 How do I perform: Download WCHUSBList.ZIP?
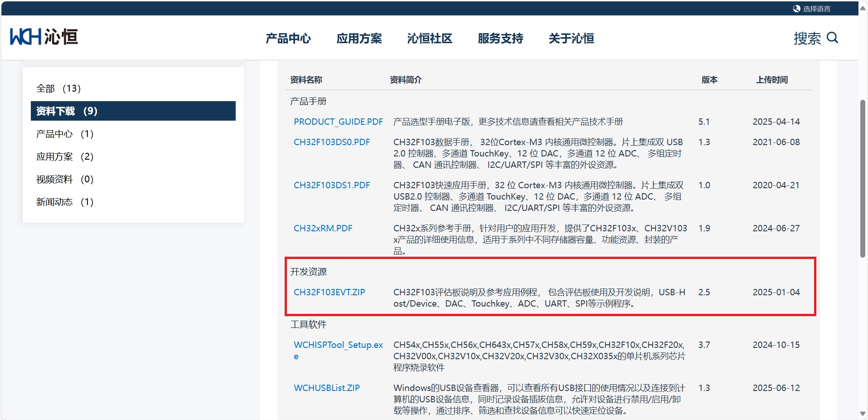pyautogui.click(x=326, y=388)
